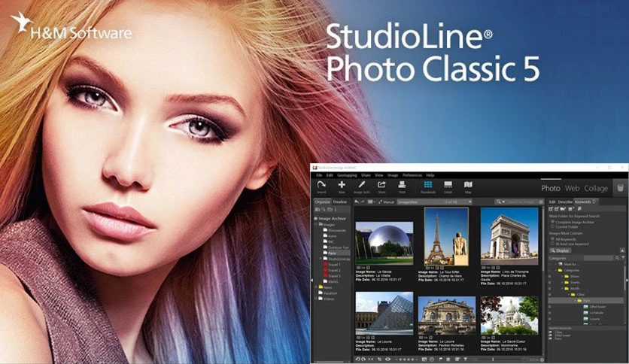Select All Keywords radio button
The width and height of the screenshot is (629, 364).
click(552, 238)
